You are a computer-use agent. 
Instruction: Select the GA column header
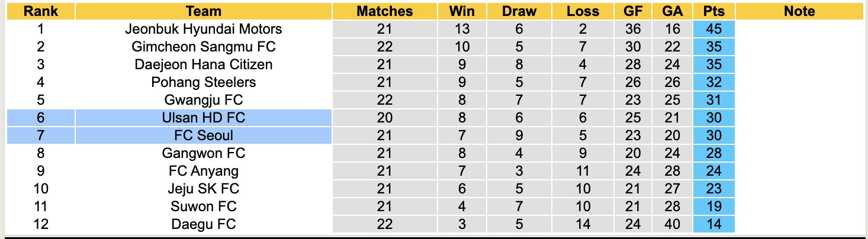(x=673, y=11)
